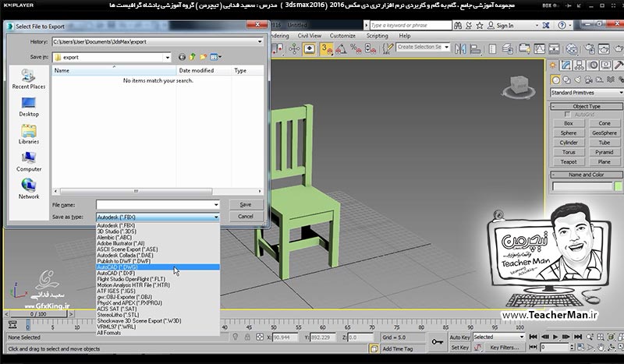
Task: Choose AutoCAD (*.DWG) file type
Action: tap(158, 267)
